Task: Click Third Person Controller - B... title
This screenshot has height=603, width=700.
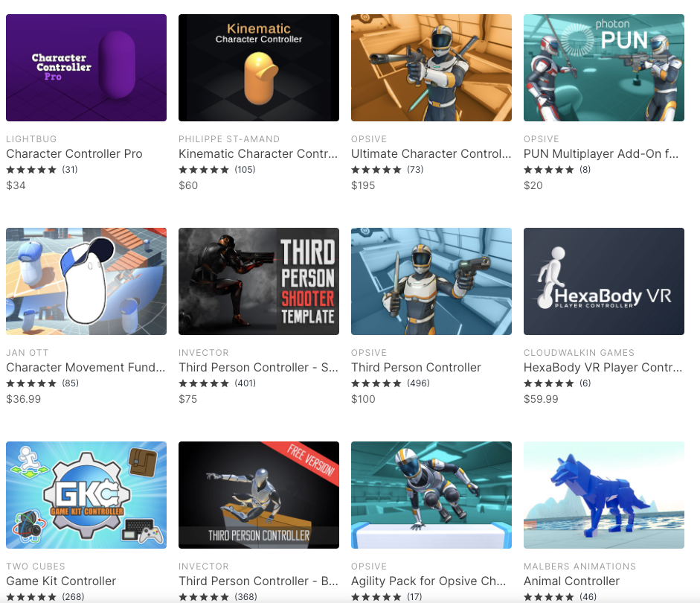Action: click(258, 581)
